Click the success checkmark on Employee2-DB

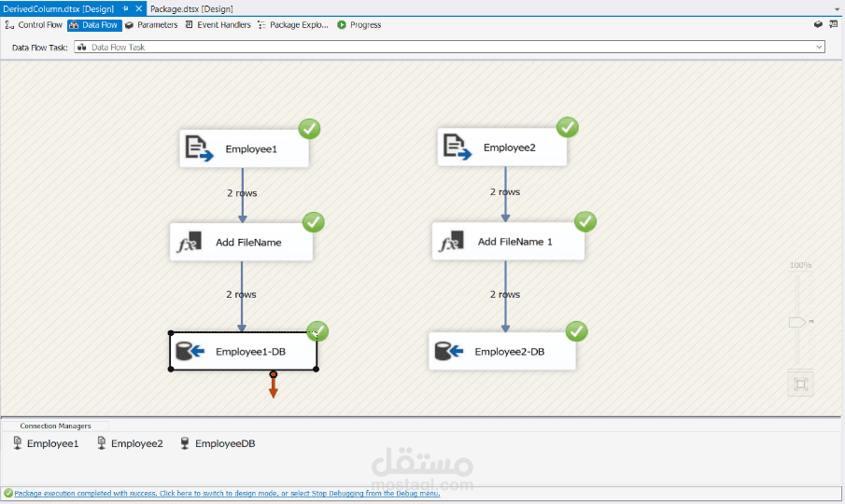coord(577,331)
